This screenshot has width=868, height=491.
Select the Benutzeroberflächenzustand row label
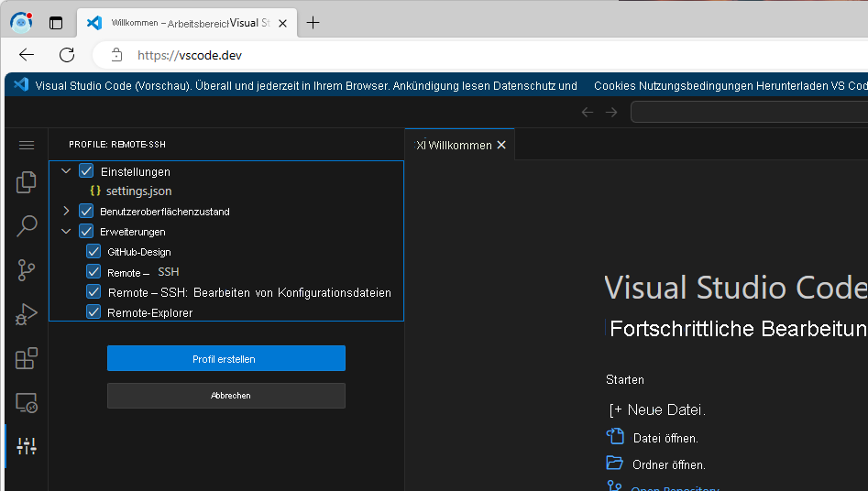164,212
